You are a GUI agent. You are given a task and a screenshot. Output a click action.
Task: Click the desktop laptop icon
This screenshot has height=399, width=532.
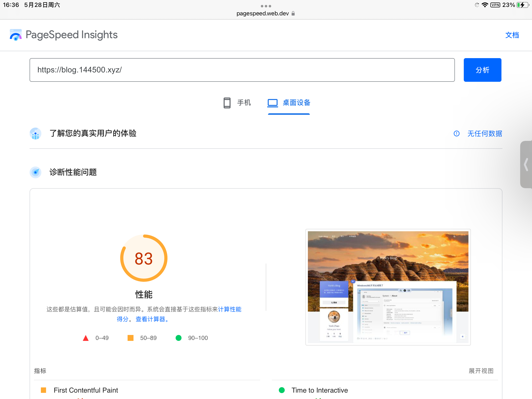click(273, 103)
